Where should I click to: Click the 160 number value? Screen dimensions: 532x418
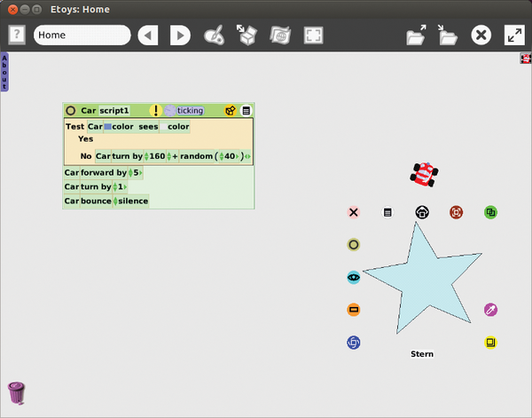tap(157, 156)
